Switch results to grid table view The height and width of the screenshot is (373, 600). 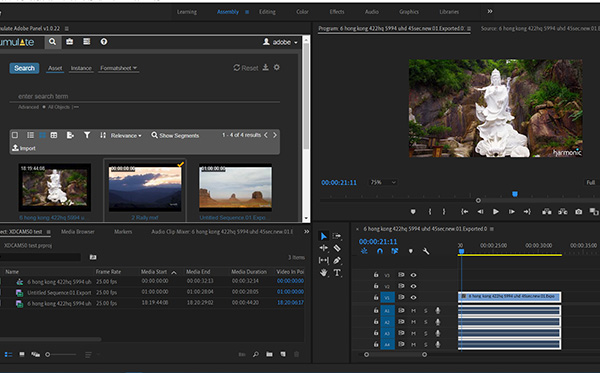54,135
